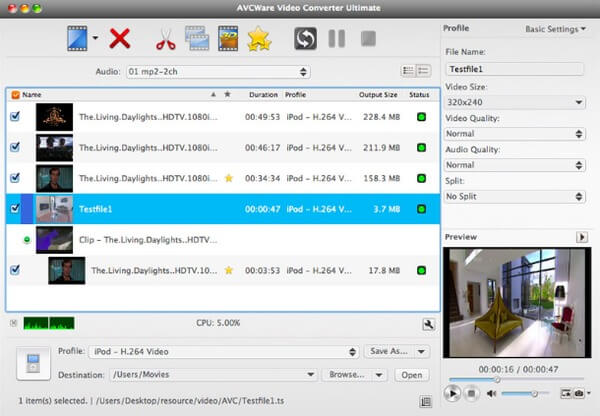Image resolution: width=600 pixels, height=416 pixels.
Task: Select the Testfile1 thumbnail
Action: pos(54,209)
